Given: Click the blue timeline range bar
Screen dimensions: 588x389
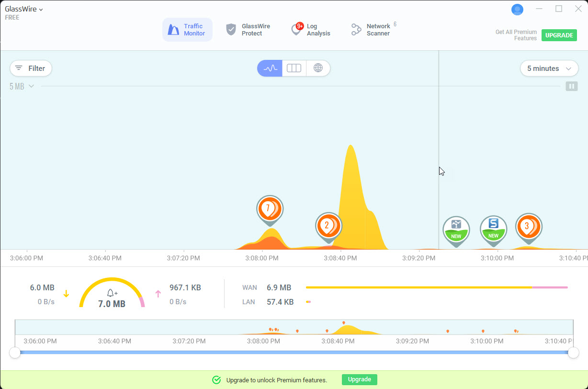Looking at the screenshot, I should click(x=294, y=353).
